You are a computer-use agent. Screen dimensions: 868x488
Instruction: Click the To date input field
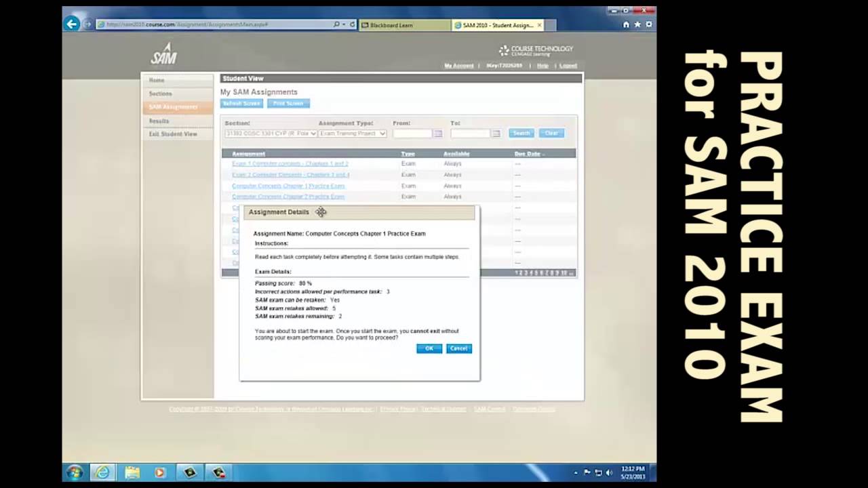click(471, 134)
